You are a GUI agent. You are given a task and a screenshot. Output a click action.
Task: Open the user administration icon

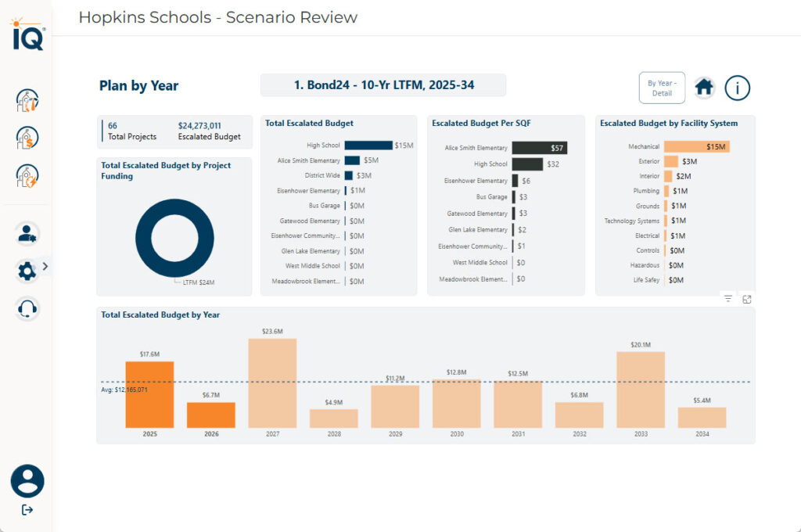pyautogui.click(x=27, y=234)
